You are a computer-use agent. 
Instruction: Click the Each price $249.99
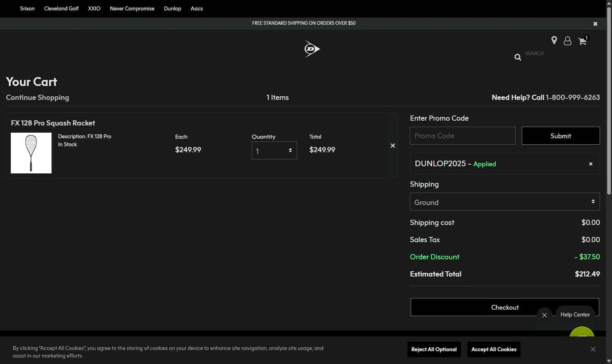pos(188,150)
